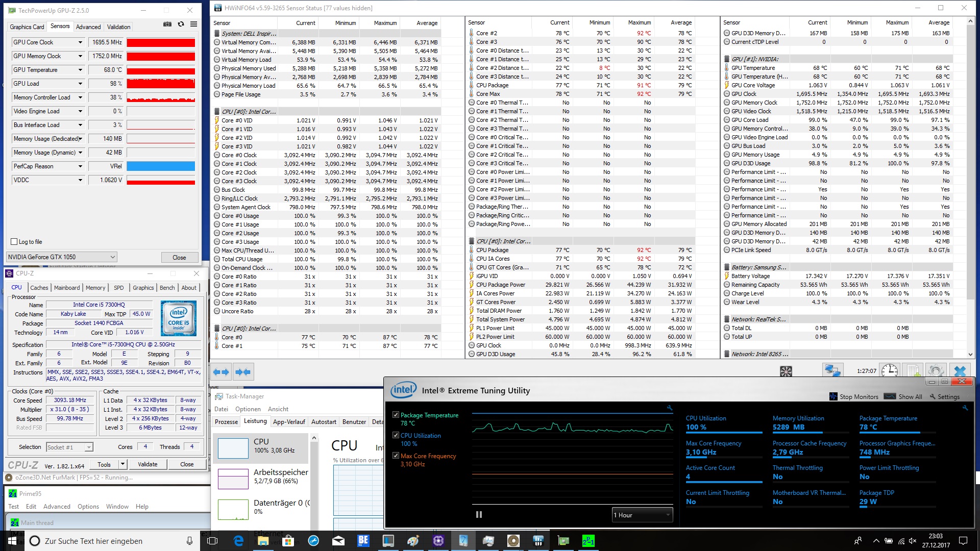Open HWiNFO remote network monitor icon
This screenshot has width=980, height=551.
point(833,371)
